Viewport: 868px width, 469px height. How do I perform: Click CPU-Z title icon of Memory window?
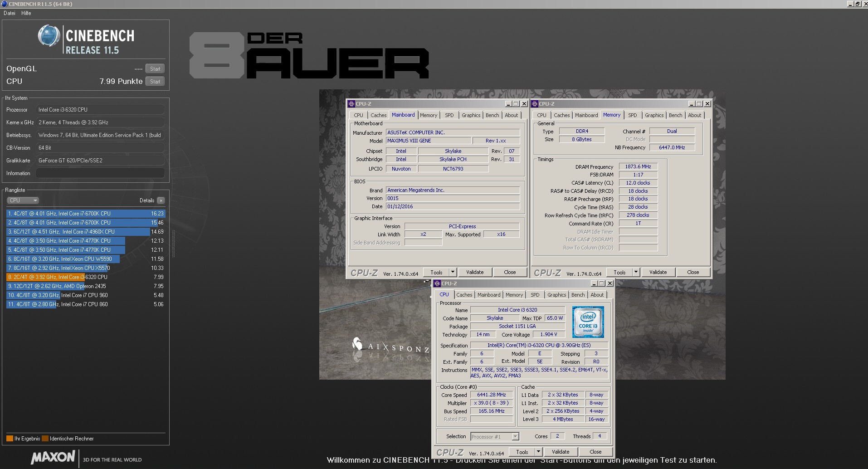(x=535, y=104)
